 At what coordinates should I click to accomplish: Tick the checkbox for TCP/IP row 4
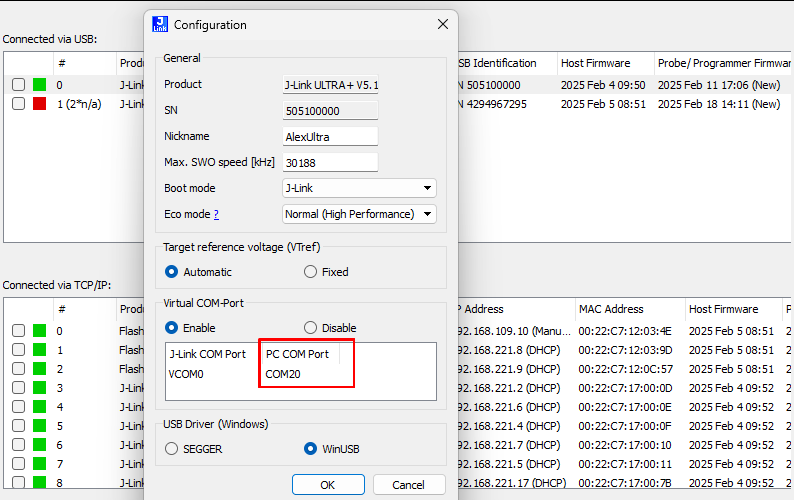(x=19, y=407)
